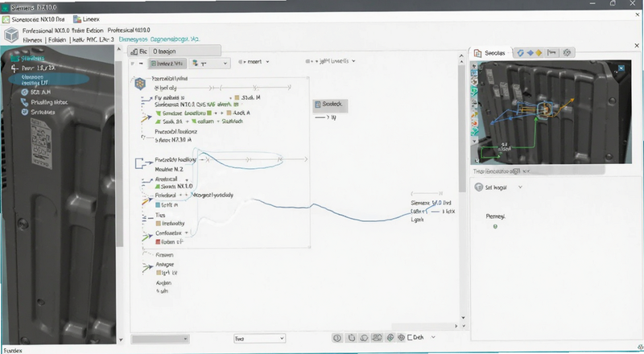Screen dimensions: 644x354
Task: Click the round icon above the phone sidebar icon
Action: coord(24,93)
